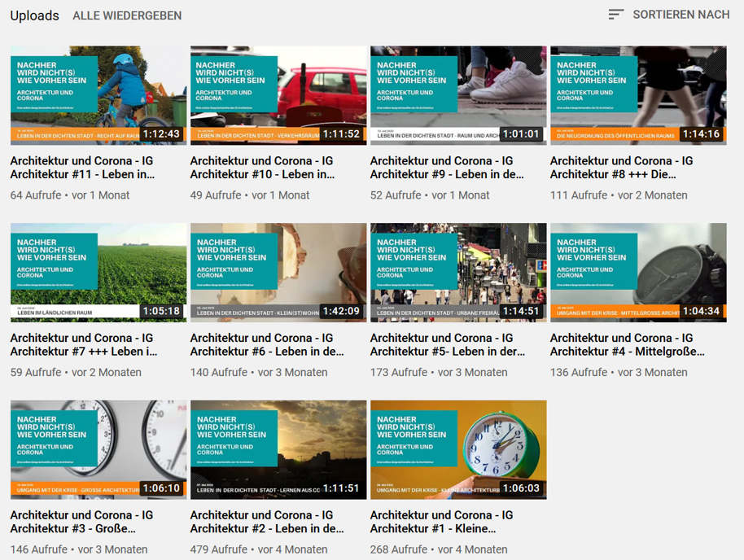Play the green alarm clock video Architektur #1
Image resolution: width=744 pixels, height=560 pixels.
click(458, 449)
